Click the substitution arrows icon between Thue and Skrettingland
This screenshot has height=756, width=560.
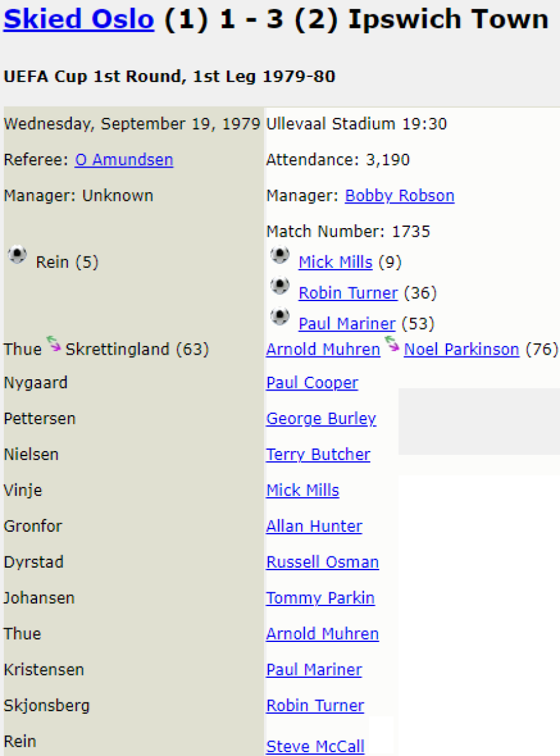point(54,344)
